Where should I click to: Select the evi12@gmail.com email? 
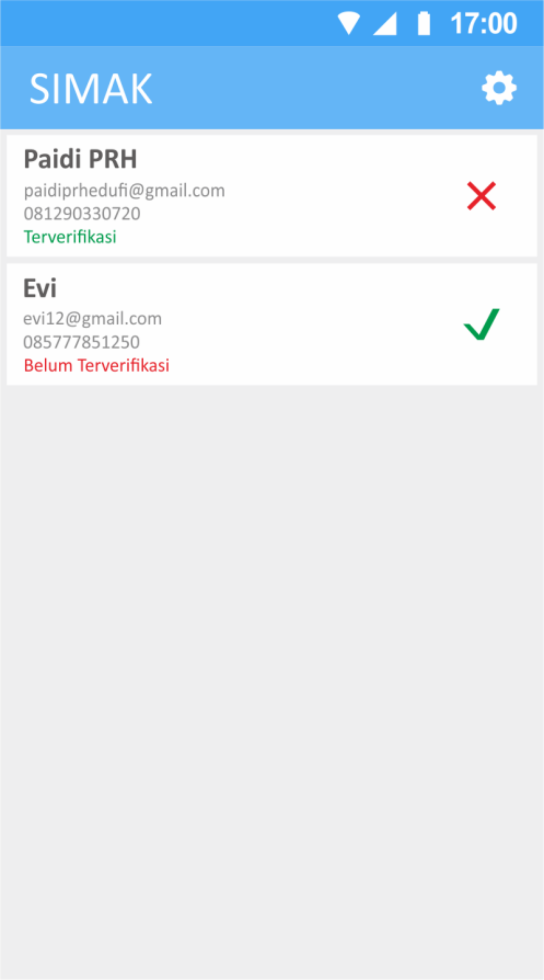(x=93, y=319)
